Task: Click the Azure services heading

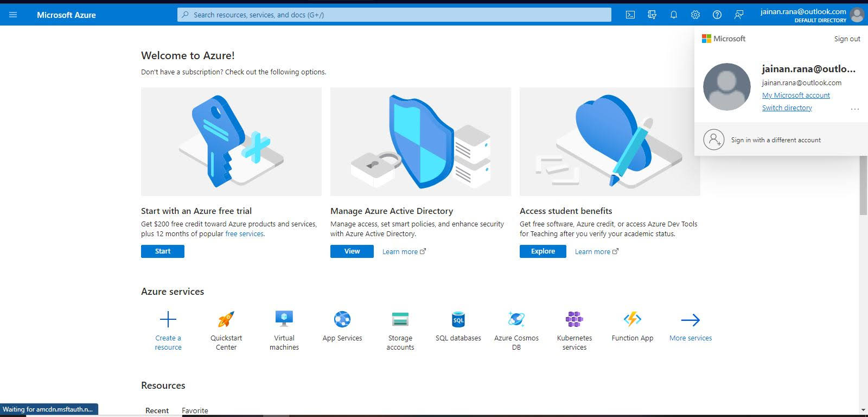Action: [173, 292]
